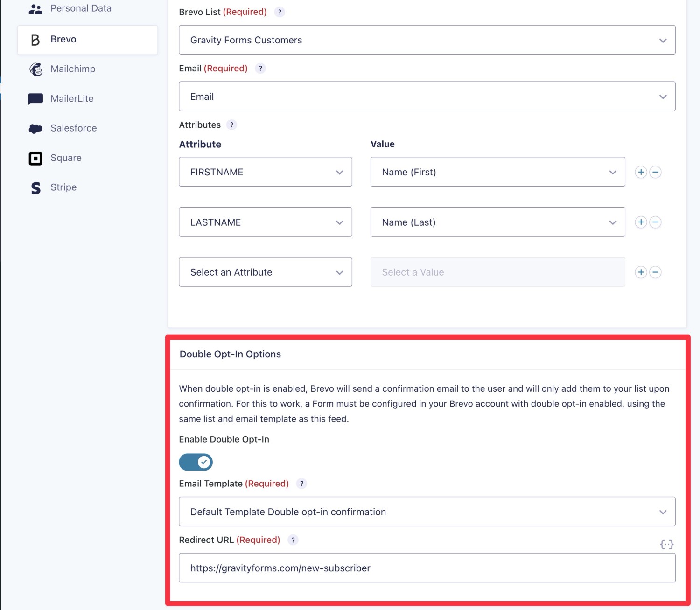Click the Personal Data people icon

35,9
